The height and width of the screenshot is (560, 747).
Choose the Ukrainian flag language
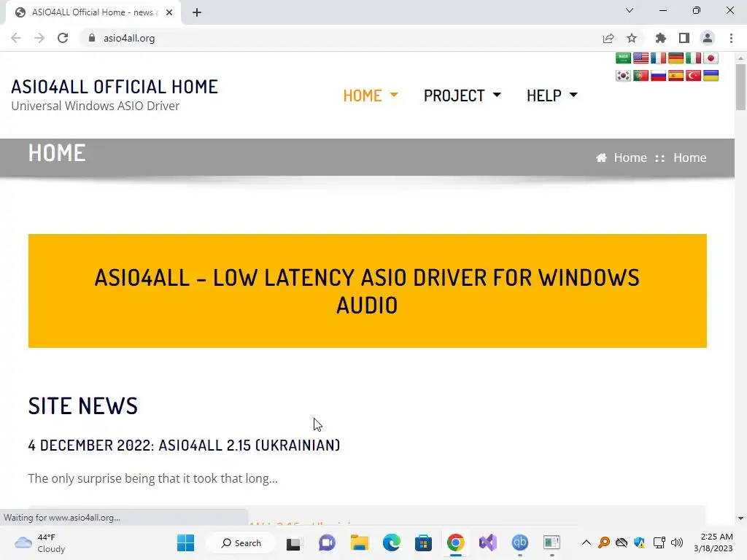pyautogui.click(x=711, y=76)
